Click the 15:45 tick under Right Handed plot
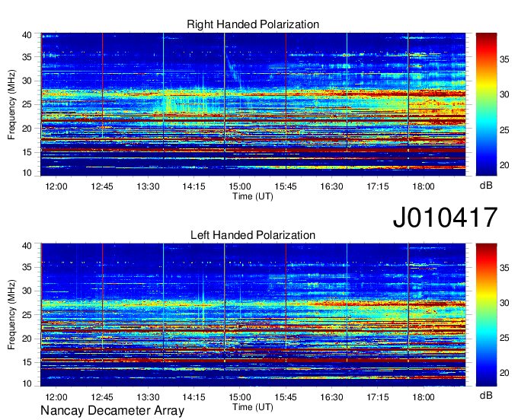Screen dimensions: 518x420 [286, 186]
